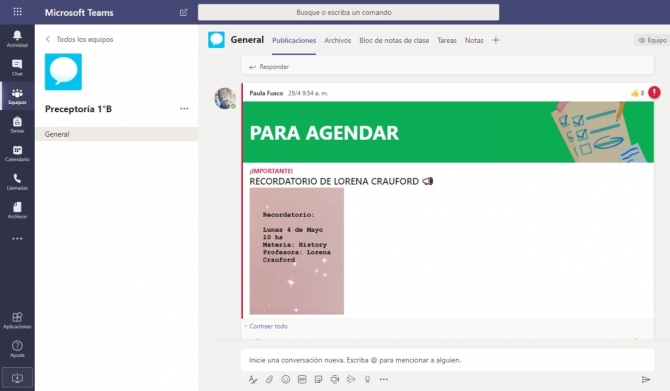
Task: Click the new chat compose icon
Action: [183, 12]
